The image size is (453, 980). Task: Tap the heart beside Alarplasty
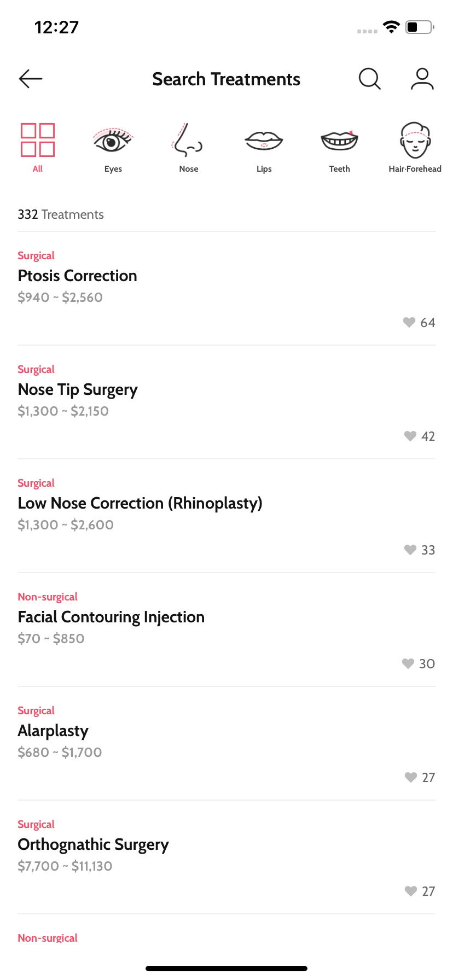[x=410, y=778]
